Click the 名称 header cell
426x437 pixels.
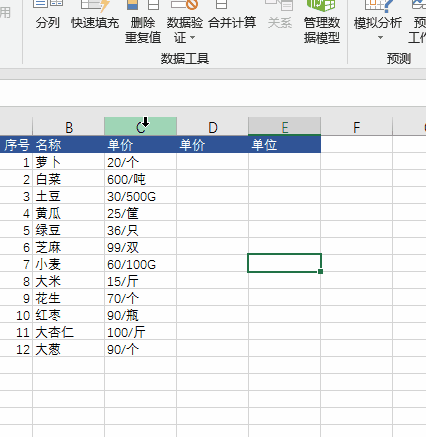[69, 145]
